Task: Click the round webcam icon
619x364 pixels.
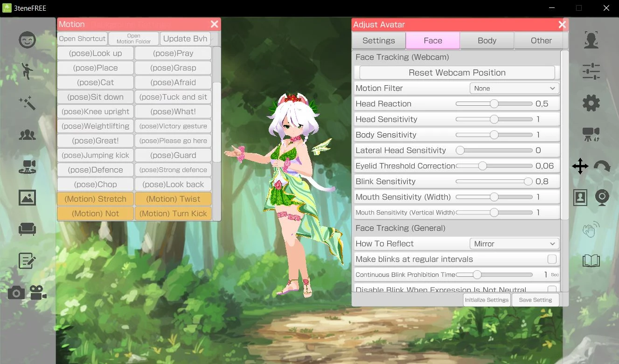Action: click(x=602, y=198)
